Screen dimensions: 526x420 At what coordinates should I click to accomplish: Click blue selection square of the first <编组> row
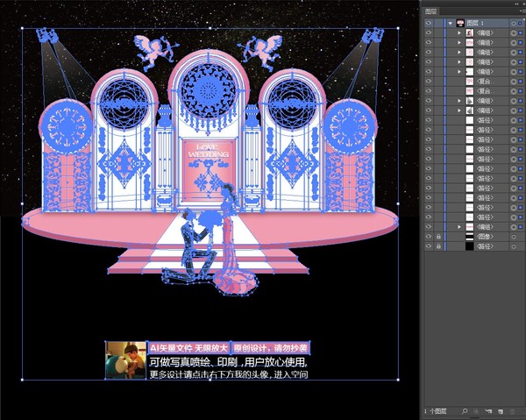click(521, 32)
